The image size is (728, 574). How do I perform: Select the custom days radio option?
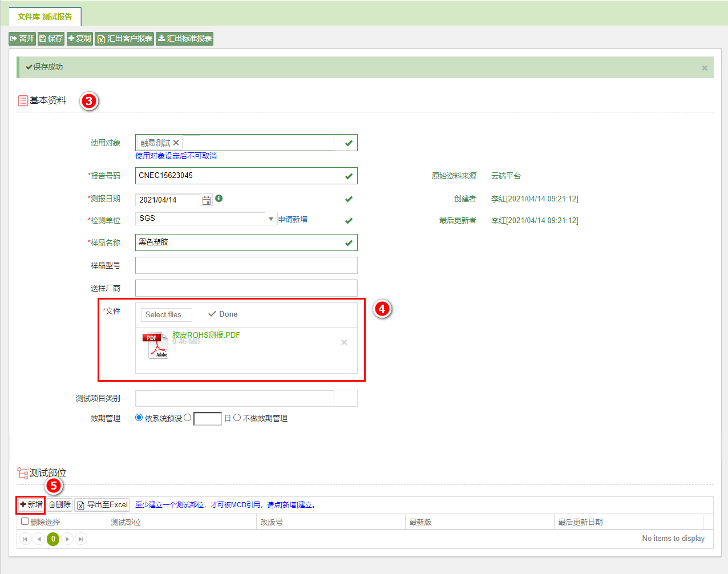(187, 418)
